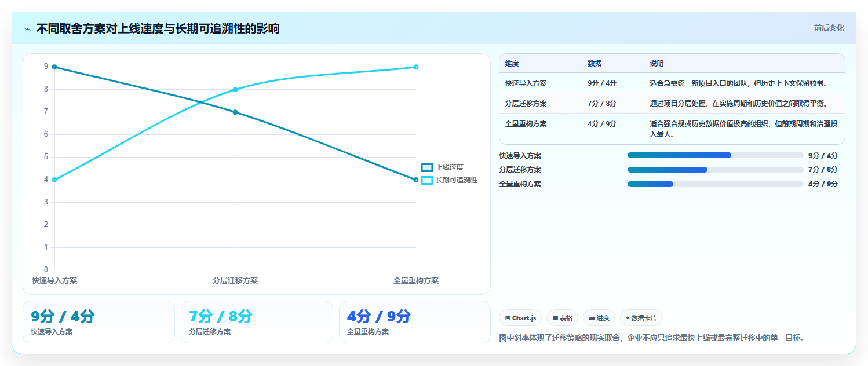This screenshot has height=366, width=868.
Task: Click the 长期可追溯性 point for 快速导入方案 at 4
Action: pyautogui.click(x=54, y=180)
